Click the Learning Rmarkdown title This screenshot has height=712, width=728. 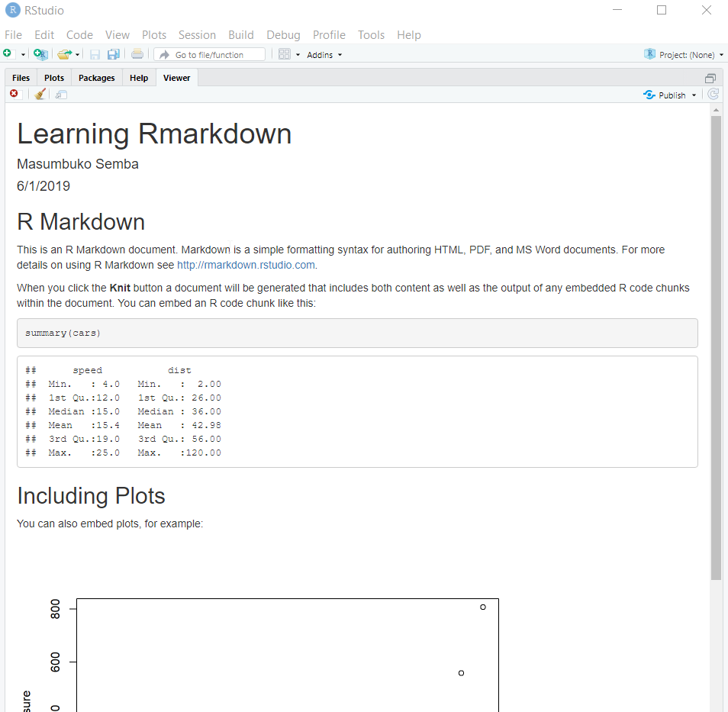point(154,134)
